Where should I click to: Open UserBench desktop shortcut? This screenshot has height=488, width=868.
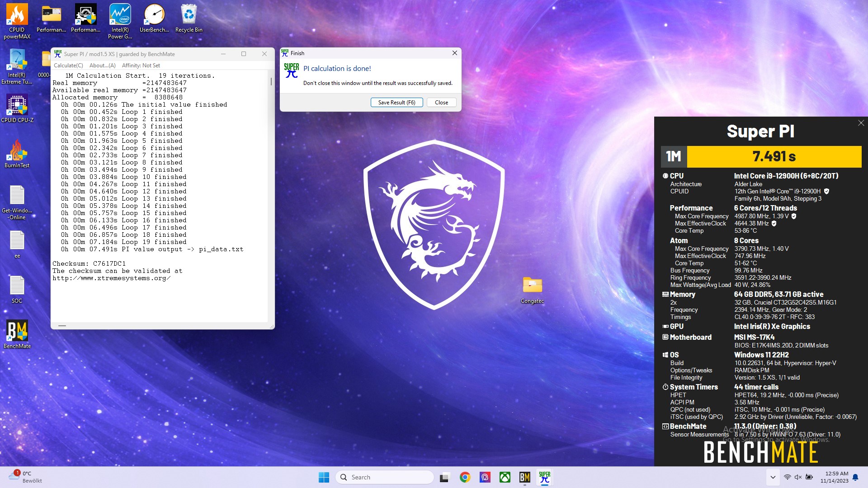(154, 18)
